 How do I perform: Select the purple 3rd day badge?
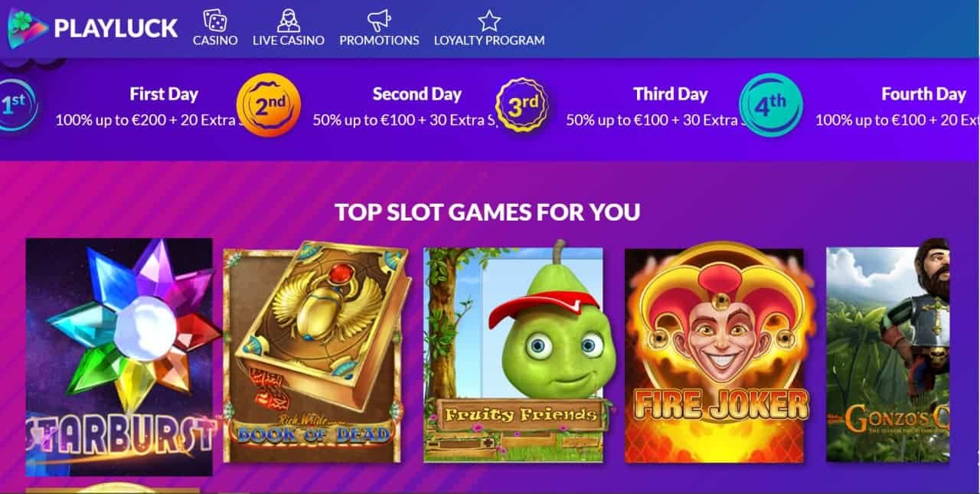(x=522, y=106)
